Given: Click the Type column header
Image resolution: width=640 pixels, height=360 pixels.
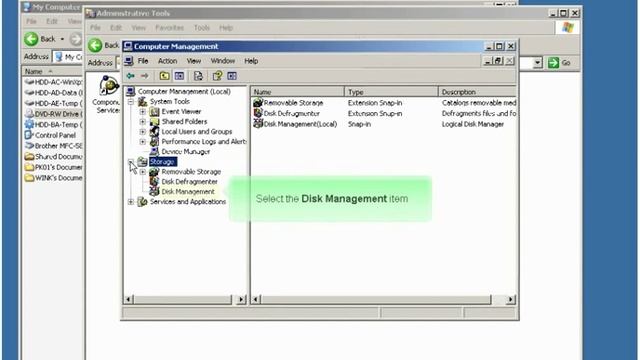Looking at the screenshot, I should click(391, 92).
